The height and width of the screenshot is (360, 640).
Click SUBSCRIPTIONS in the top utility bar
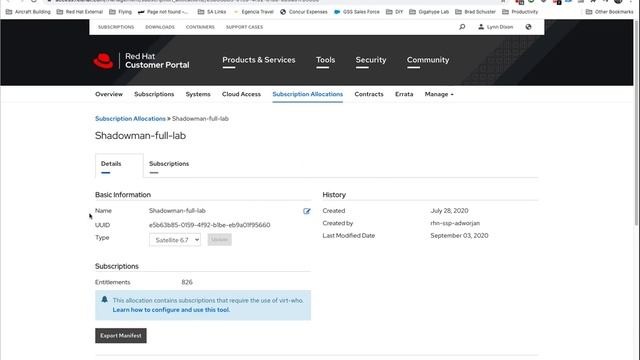(116, 27)
